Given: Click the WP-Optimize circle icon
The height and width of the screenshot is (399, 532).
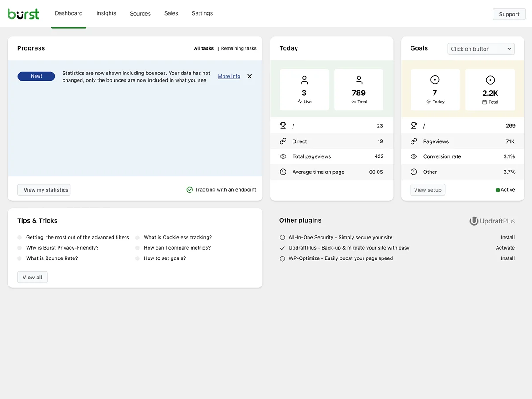Looking at the screenshot, I should 282,258.
